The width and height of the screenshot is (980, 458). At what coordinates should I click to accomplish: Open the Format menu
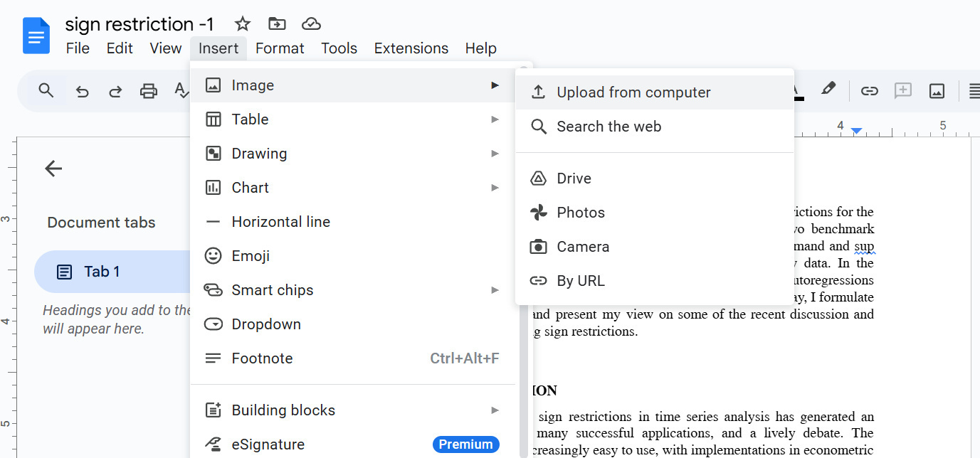tap(280, 48)
